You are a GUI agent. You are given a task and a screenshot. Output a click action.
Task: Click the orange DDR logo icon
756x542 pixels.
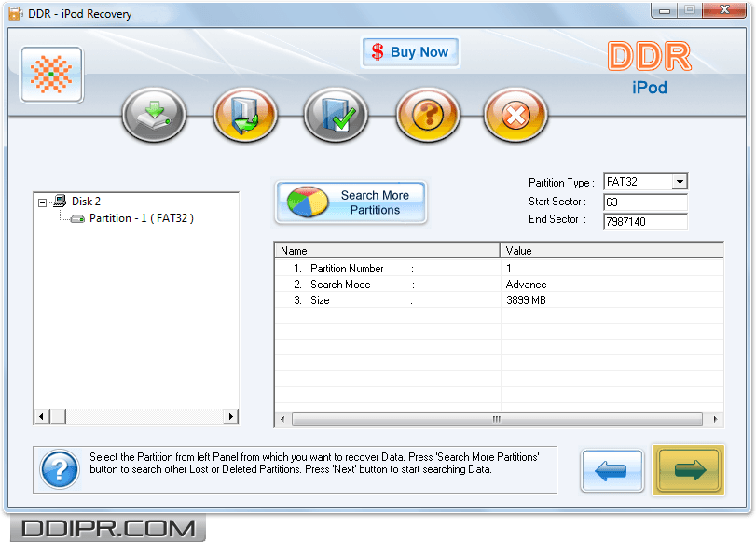point(51,75)
